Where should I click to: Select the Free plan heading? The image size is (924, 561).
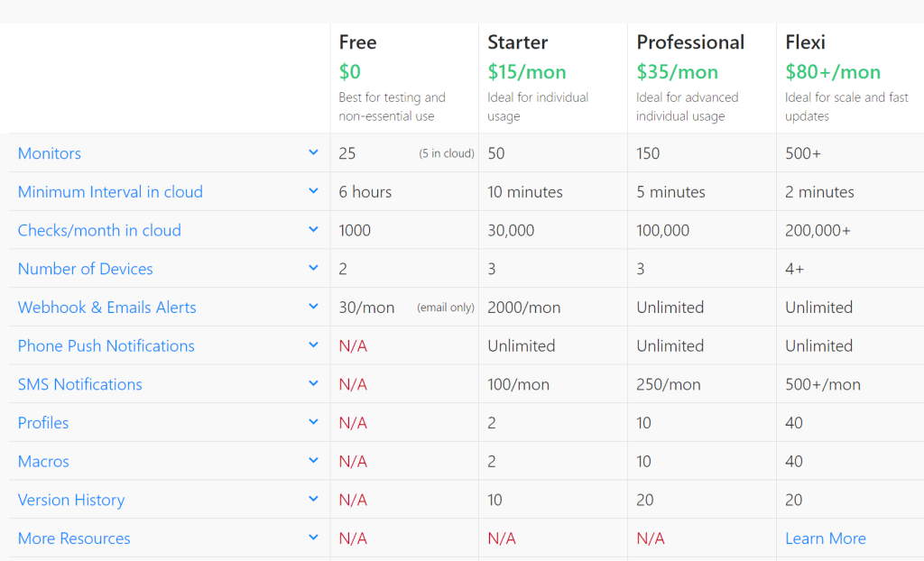pos(357,42)
